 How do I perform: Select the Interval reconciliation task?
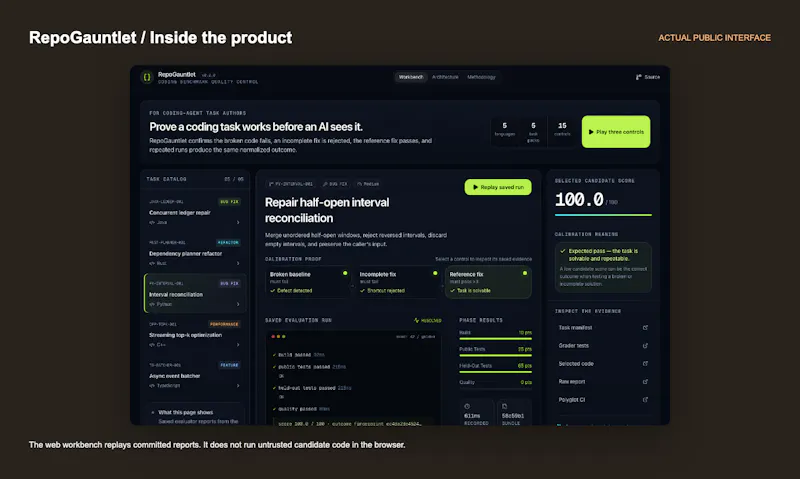pos(194,293)
